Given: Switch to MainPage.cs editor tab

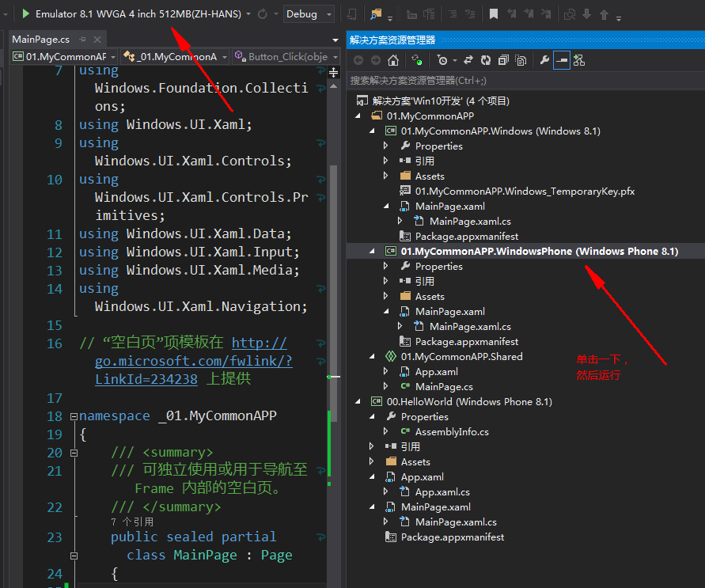Looking at the screenshot, I should (41, 40).
